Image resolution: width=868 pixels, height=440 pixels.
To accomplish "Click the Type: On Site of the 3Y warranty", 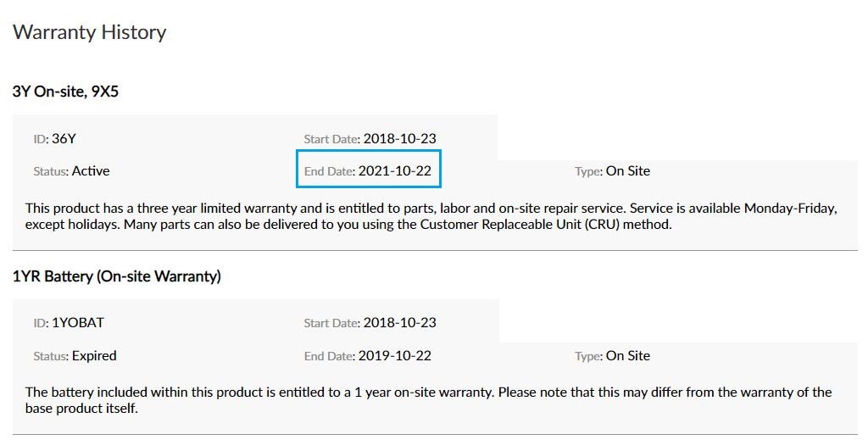I will pyautogui.click(x=612, y=171).
